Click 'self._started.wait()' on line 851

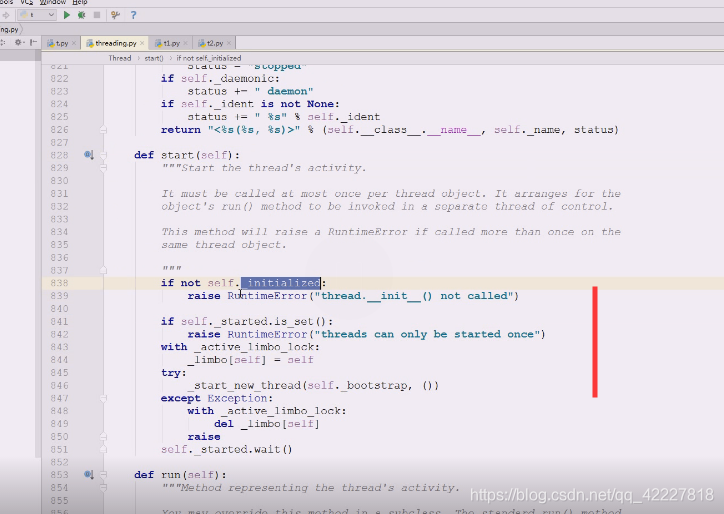(x=227, y=449)
